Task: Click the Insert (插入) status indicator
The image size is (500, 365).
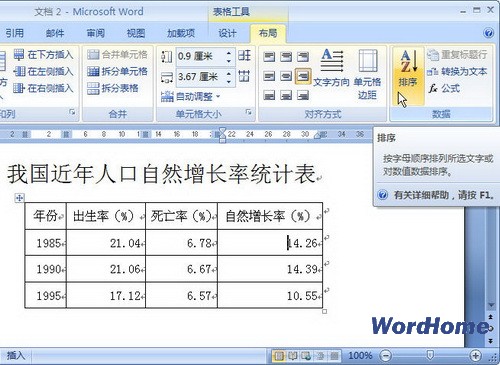Action: point(16,356)
